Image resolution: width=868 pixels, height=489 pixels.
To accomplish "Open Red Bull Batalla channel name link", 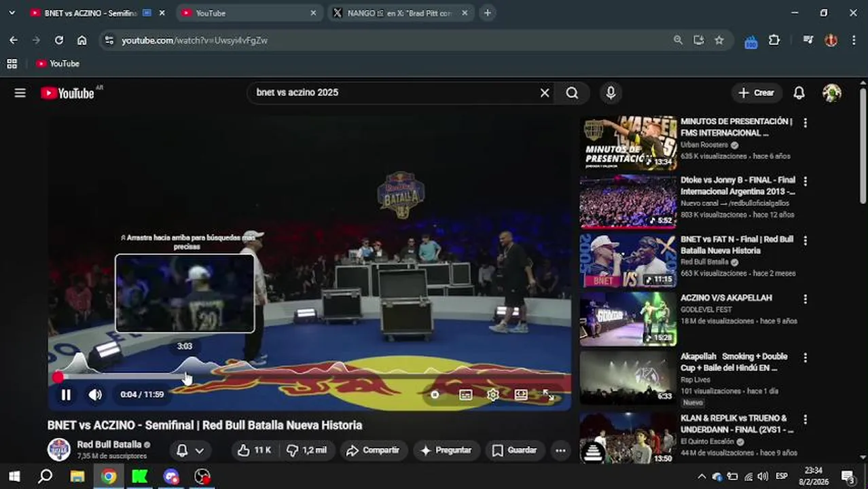I will [109, 445].
